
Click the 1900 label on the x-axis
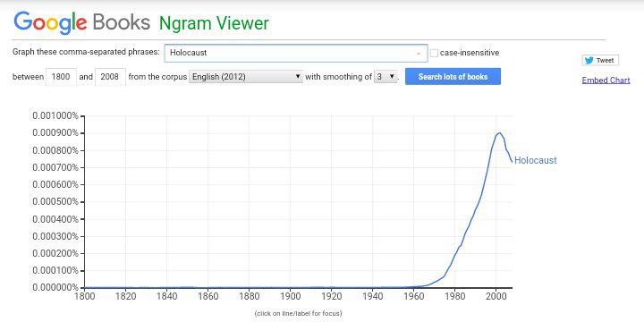(291, 296)
